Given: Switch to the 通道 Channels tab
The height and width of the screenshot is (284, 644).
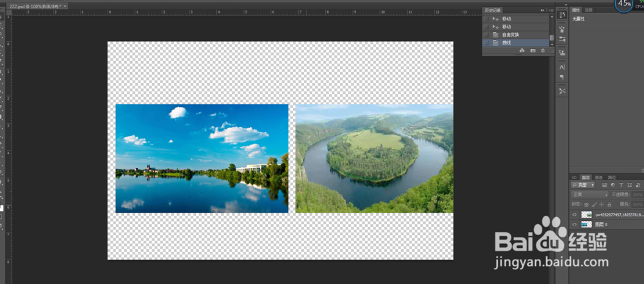Looking at the screenshot, I should tap(599, 177).
